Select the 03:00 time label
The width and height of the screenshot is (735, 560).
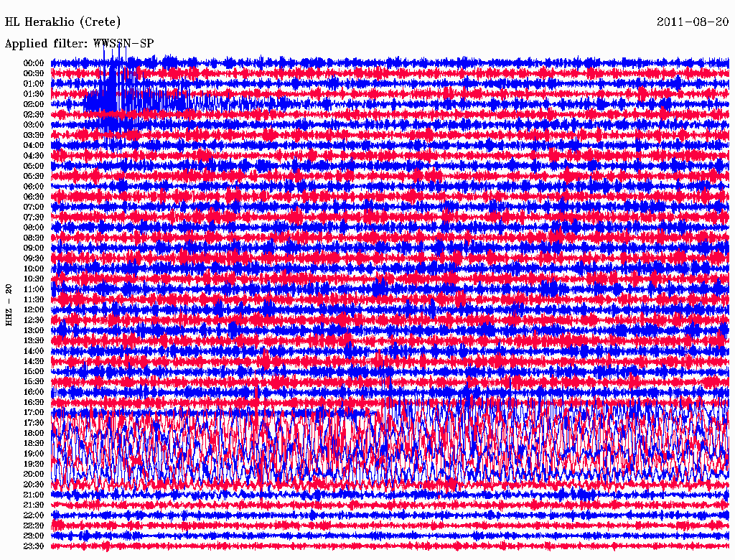[34, 125]
